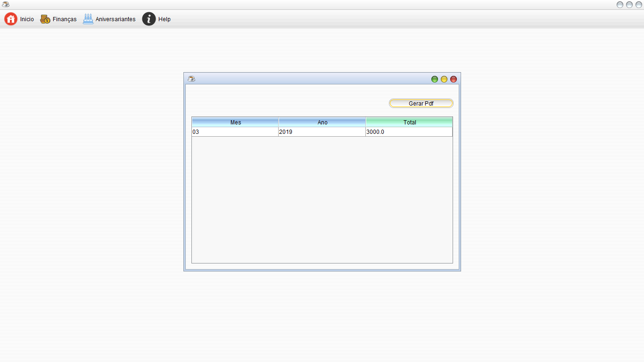
Task: Close the inner window with the red button
Action: pyautogui.click(x=454, y=79)
